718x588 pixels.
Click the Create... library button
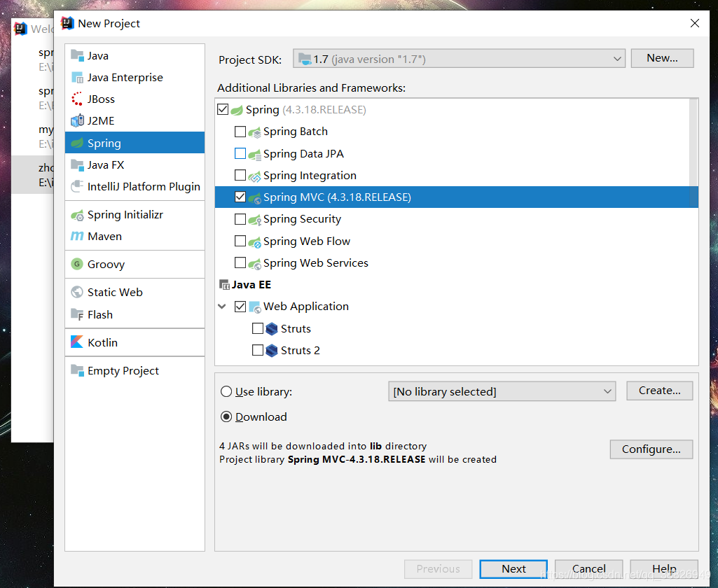659,391
